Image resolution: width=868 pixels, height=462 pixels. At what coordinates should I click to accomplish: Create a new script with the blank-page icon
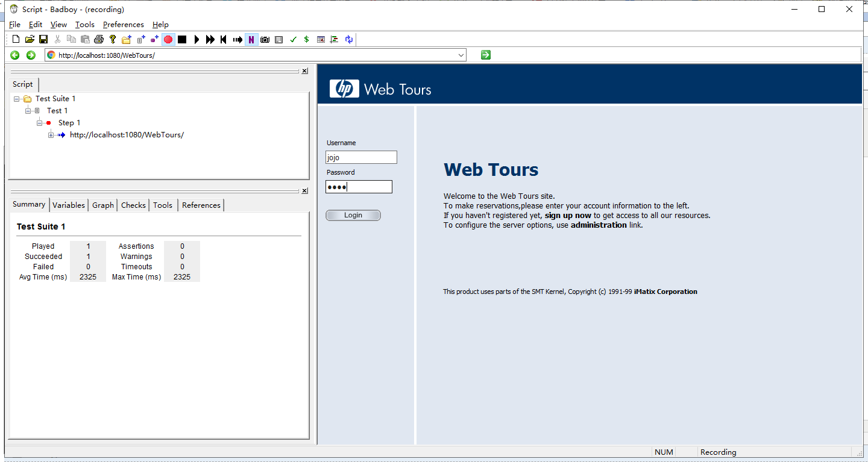click(16, 40)
